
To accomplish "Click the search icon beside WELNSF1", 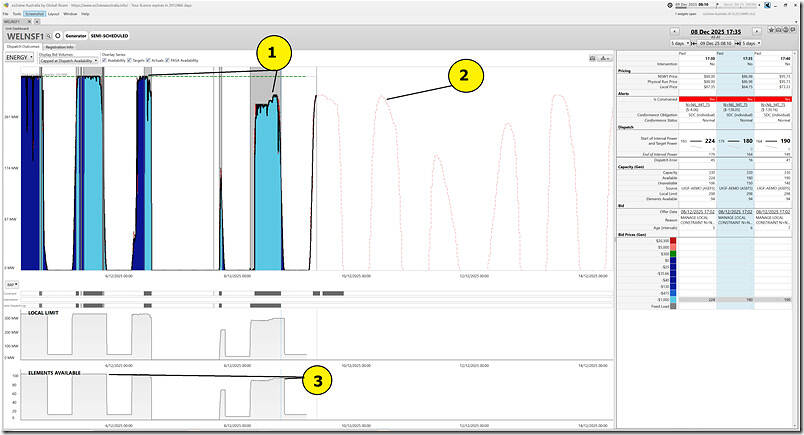I will (x=49, y=36).
